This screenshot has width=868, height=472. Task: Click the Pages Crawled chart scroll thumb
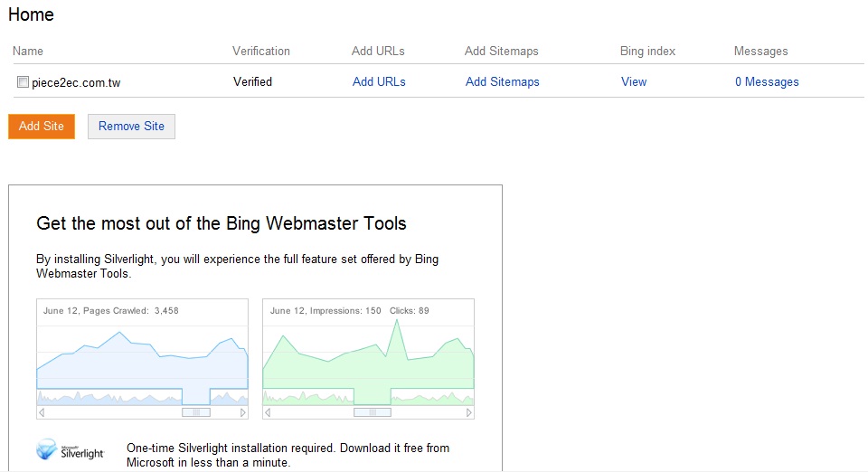pyautogui.click(x=196, y=412)
